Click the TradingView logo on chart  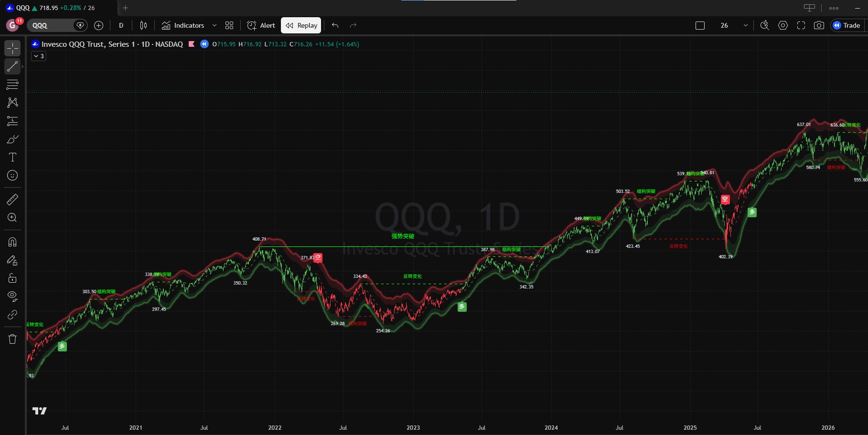[x=39, y=411]
